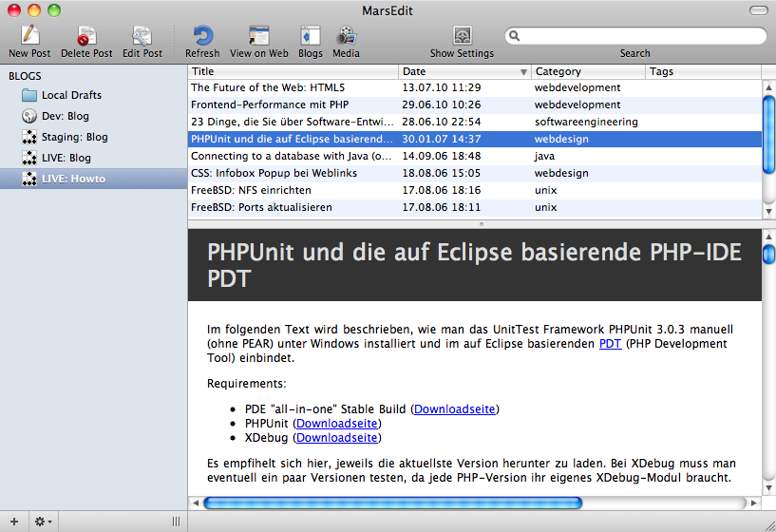Select post PHPUnit und die auf Eclipse
The height and width of the screenshot is (532, 776).
[x=475, y=139]
